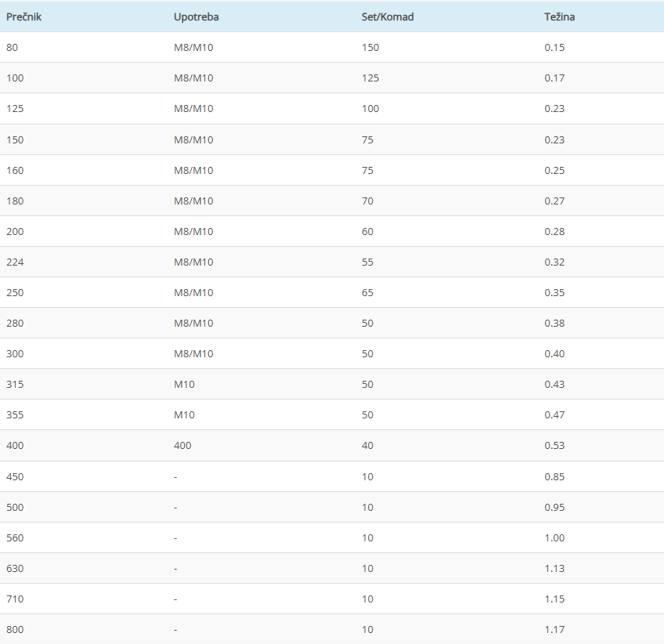Select Set/Komad 10 in row 630
The image size is (664, 644).
367,568
